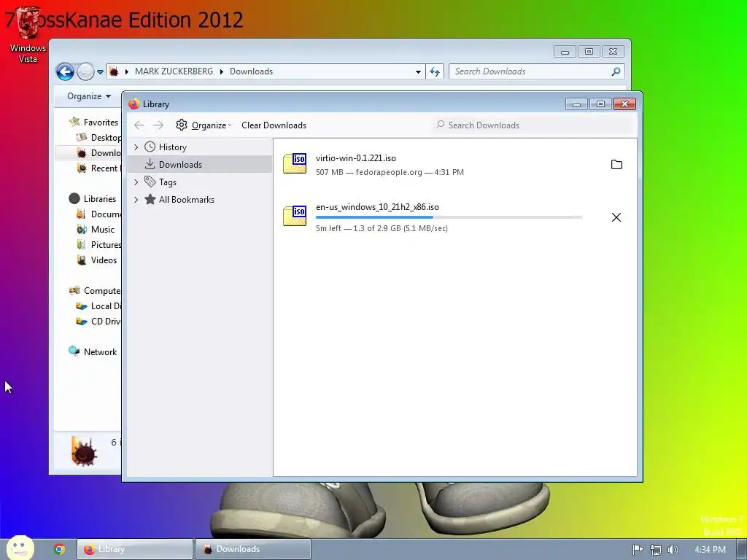Screen dimensions: 747x560
Task: Click Downloads in the Explorer address bar
Action: (252, 71)
